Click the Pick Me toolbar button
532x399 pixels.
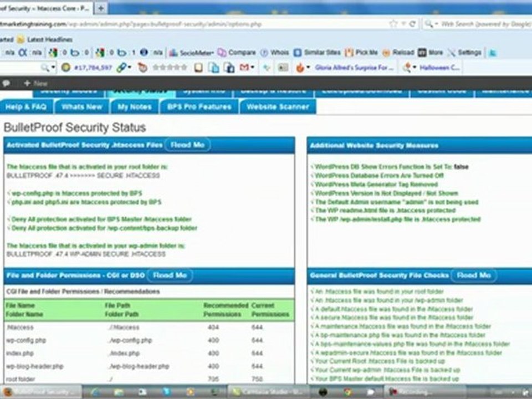click(x=361, y=53)
